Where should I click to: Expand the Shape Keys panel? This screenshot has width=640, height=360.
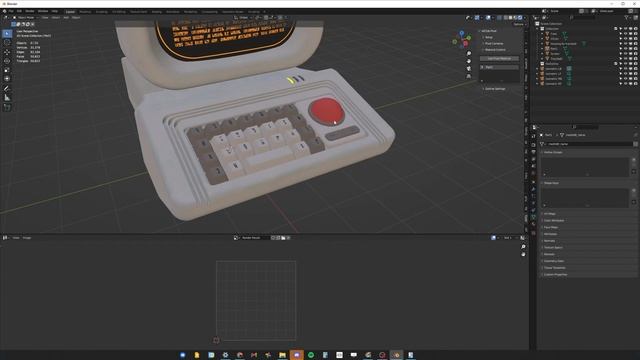[x=551, y=183]
